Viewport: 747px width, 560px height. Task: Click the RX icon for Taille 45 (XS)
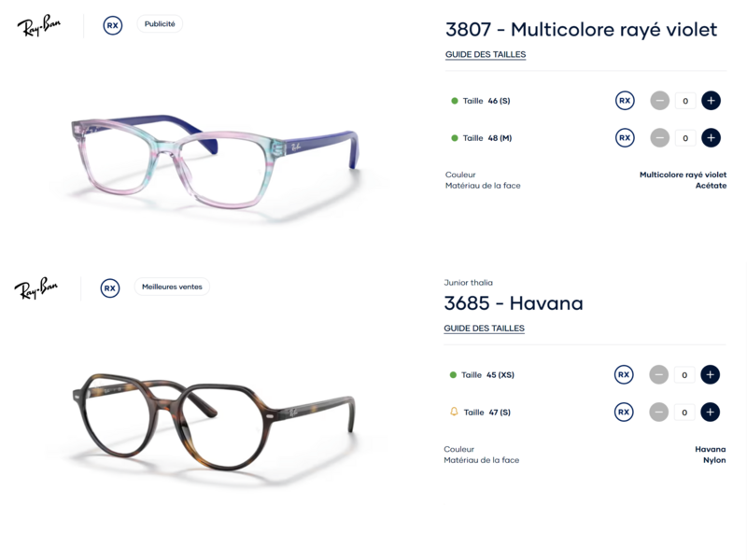pyautogui.click(x=624, y=375)
